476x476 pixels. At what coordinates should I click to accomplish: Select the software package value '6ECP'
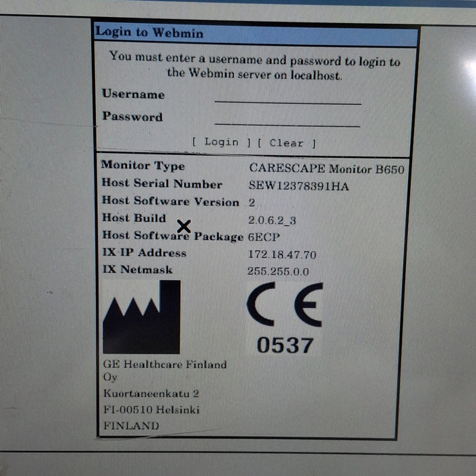coord(264,237)
